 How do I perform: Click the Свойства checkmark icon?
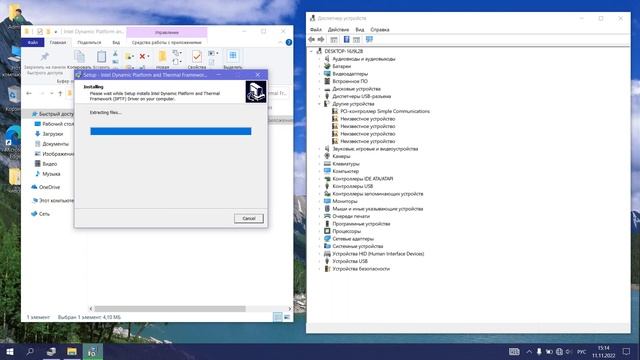[197, 56]
